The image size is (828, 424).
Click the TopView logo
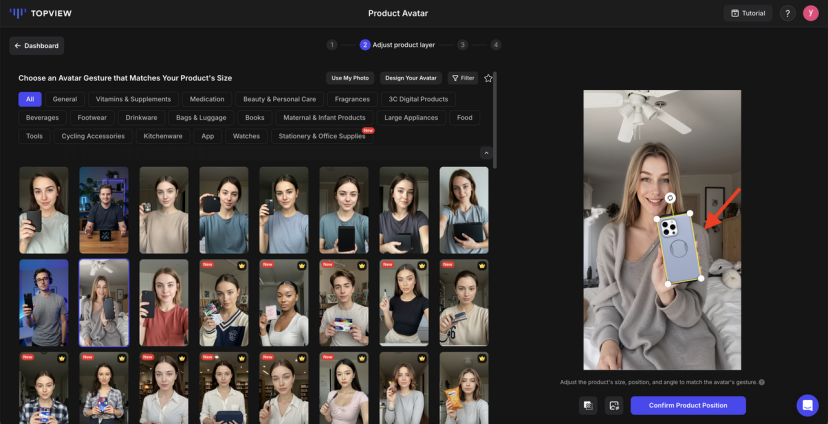(x=40, y=13)
